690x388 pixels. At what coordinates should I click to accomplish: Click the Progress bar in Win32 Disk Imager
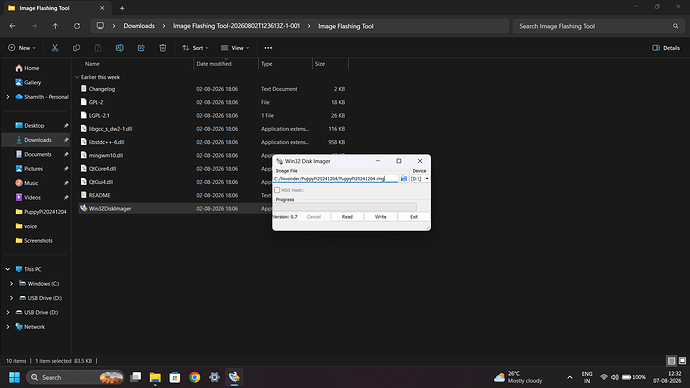tap(345, 206)
